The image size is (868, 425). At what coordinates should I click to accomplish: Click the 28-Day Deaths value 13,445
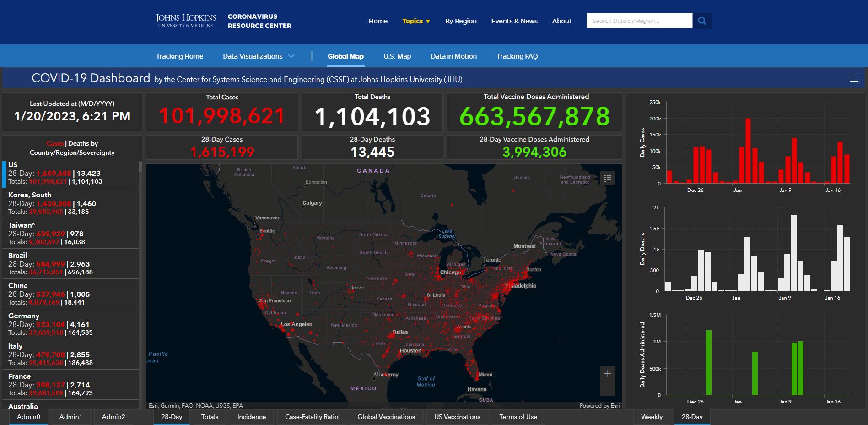(372, 152)
